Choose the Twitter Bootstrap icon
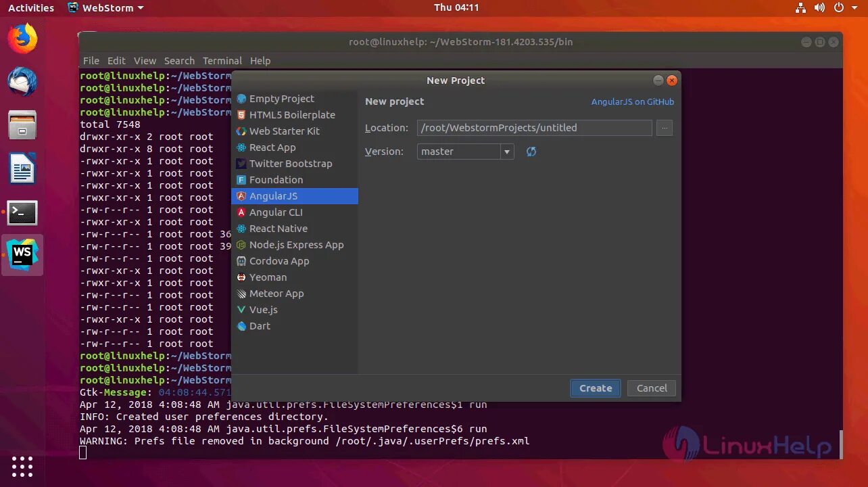Screen dimensions: 868x487 pyautogui.click(x=241, y=164)
